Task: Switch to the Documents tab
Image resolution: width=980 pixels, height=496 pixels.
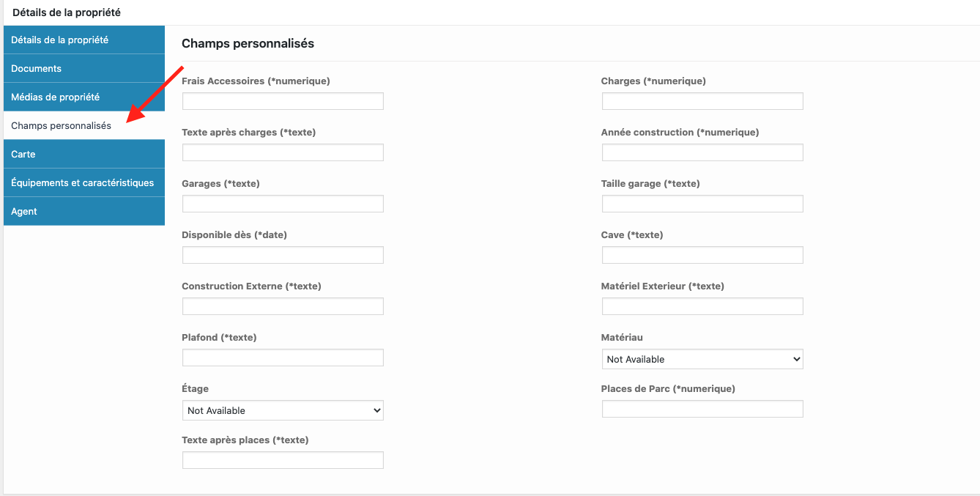Action: [84, 68]
